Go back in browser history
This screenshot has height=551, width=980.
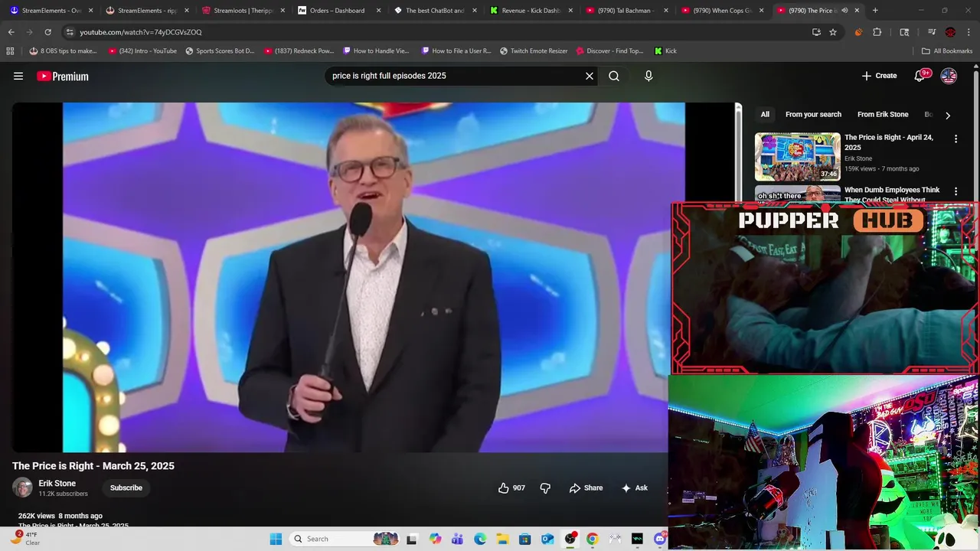coord(11,32)
